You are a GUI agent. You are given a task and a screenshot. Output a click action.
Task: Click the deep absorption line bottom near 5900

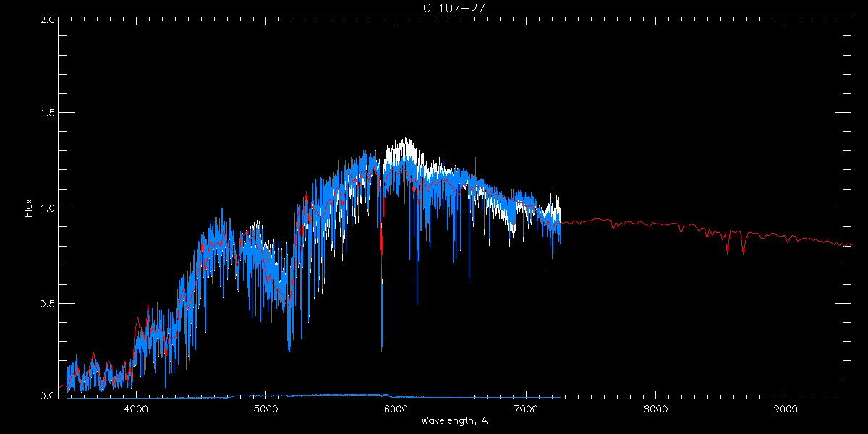coord(382,349)
